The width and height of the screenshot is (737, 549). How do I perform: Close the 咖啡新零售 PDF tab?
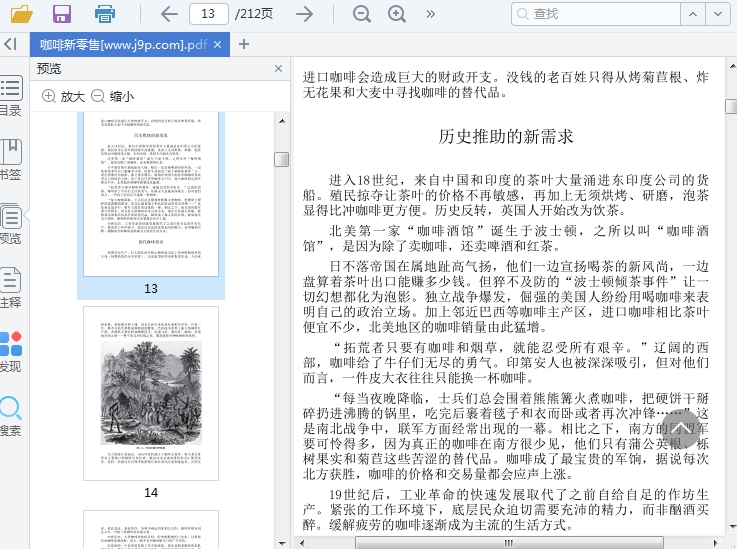pos(217,45)
